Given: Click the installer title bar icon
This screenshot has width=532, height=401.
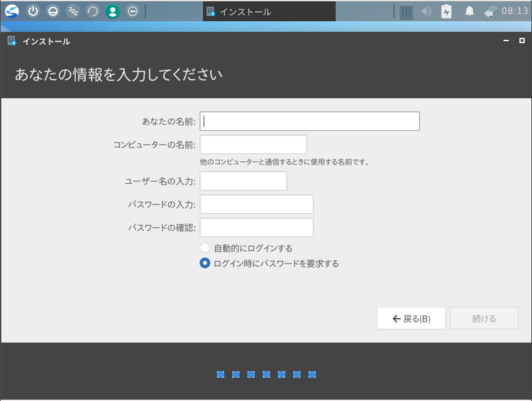Looking at the screenshot, I should tap(11, 41).
